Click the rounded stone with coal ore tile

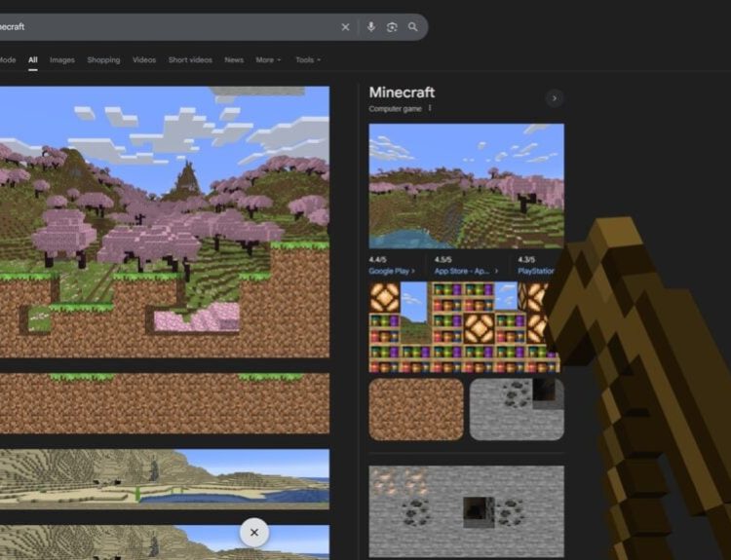(x=517, y=409)
